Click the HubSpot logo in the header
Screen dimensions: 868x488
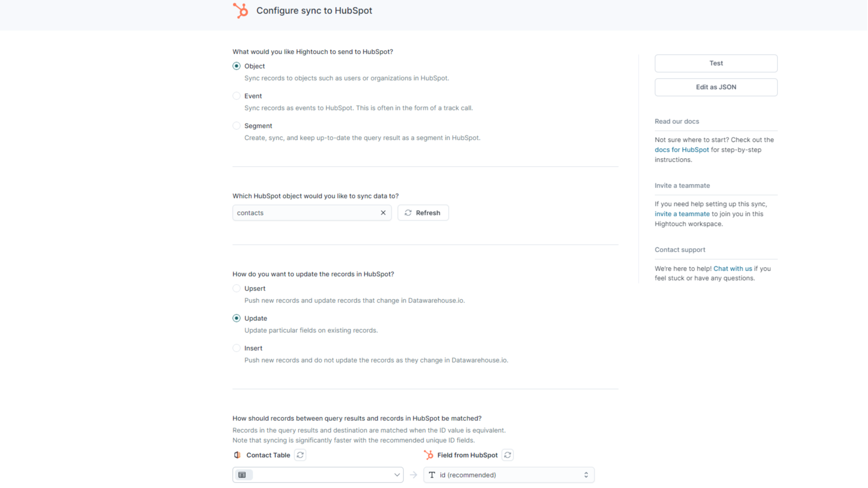241,10
